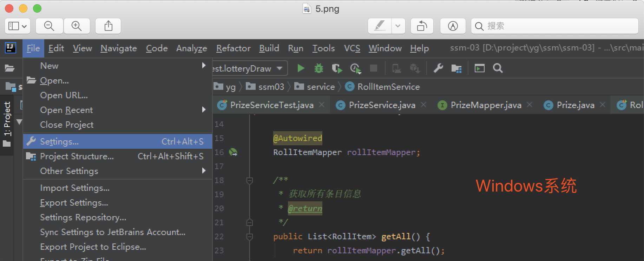Open the Analyze menu
Screen dimensions: 644x261
[x=192, y=48]
